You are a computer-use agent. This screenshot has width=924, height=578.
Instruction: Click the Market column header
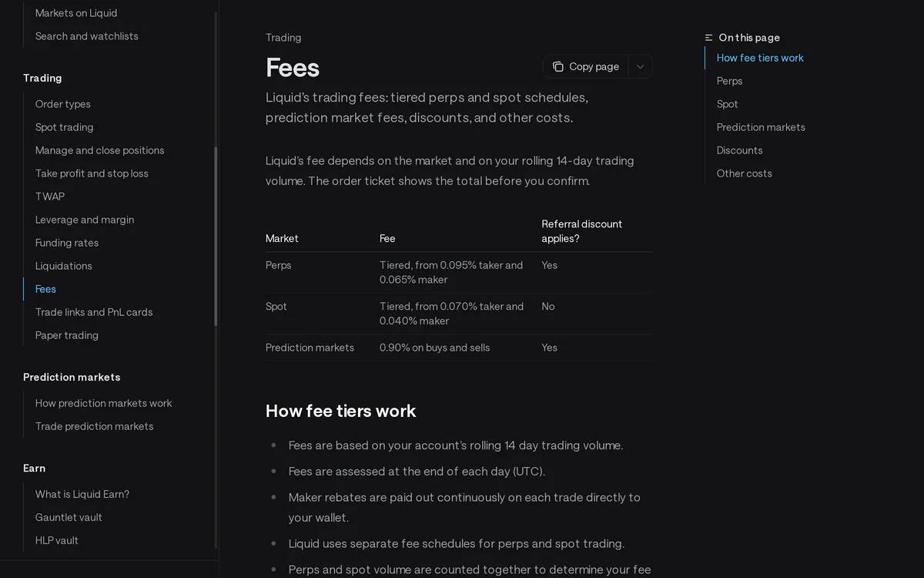click(282, 239)
